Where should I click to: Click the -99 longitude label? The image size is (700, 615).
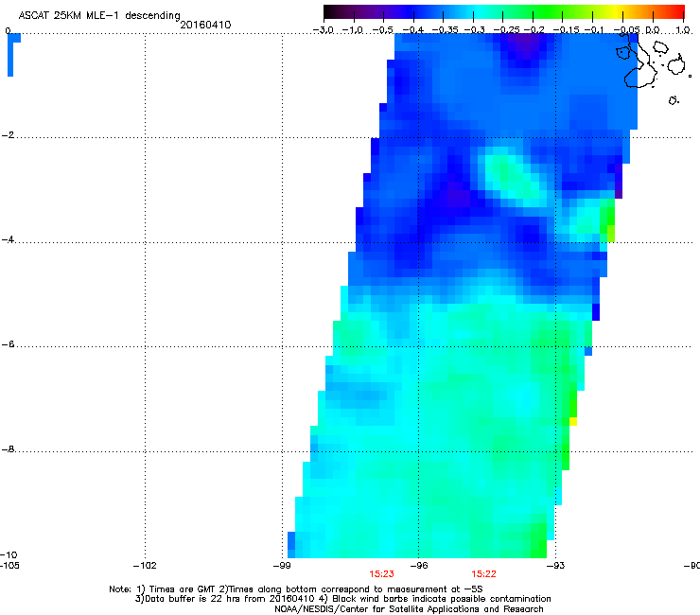click(282, 566)
